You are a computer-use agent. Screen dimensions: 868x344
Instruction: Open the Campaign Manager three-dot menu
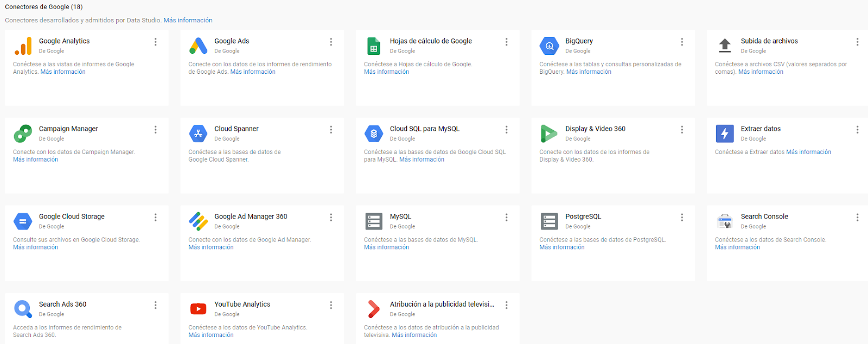tap(156, 130)
